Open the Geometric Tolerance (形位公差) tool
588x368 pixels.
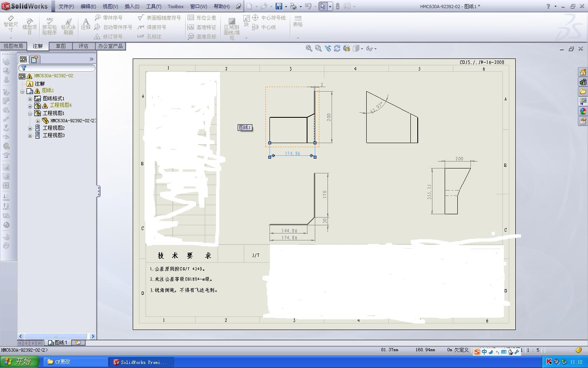(x=202, y=18)
